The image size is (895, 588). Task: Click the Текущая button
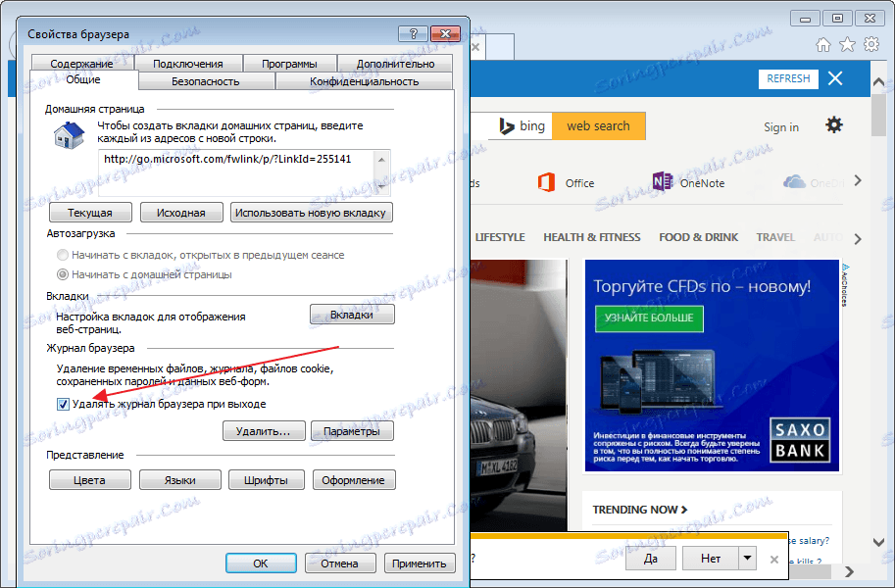[x=90, y=213]
